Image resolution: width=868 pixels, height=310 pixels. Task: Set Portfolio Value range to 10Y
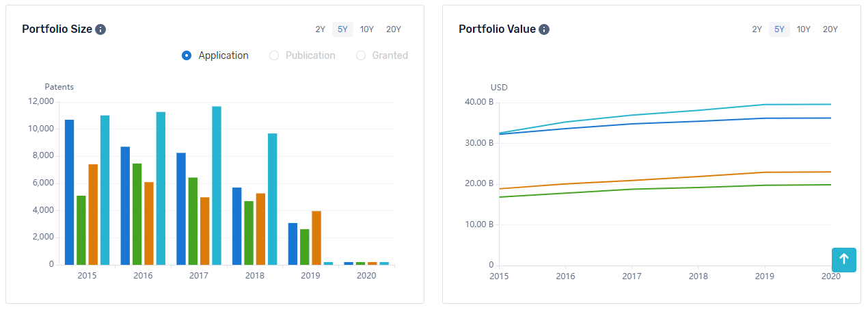point(804,29)
